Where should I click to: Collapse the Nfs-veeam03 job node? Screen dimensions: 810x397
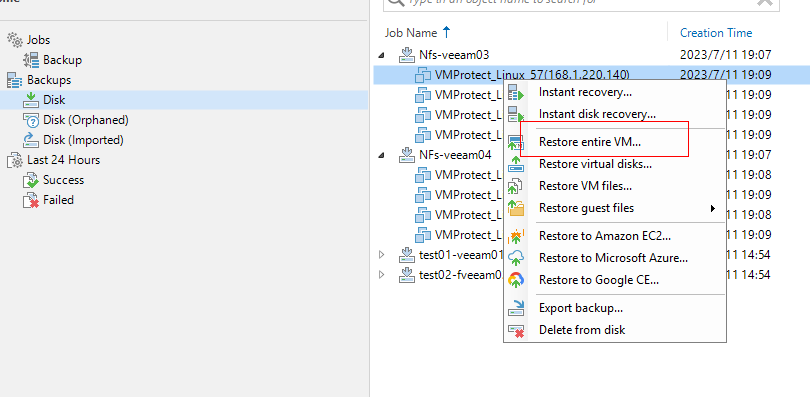coord(382,55)
